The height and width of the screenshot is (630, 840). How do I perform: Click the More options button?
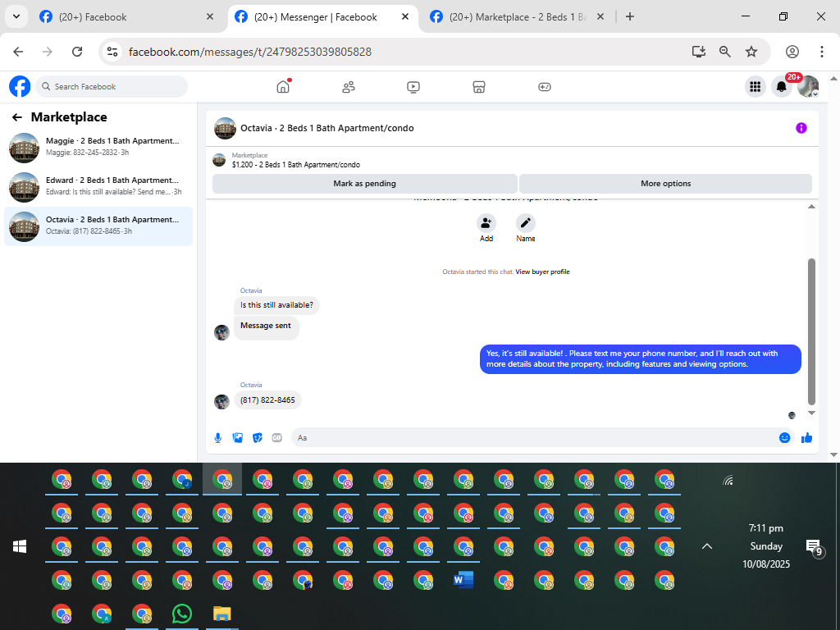click(x=666, y=183)
